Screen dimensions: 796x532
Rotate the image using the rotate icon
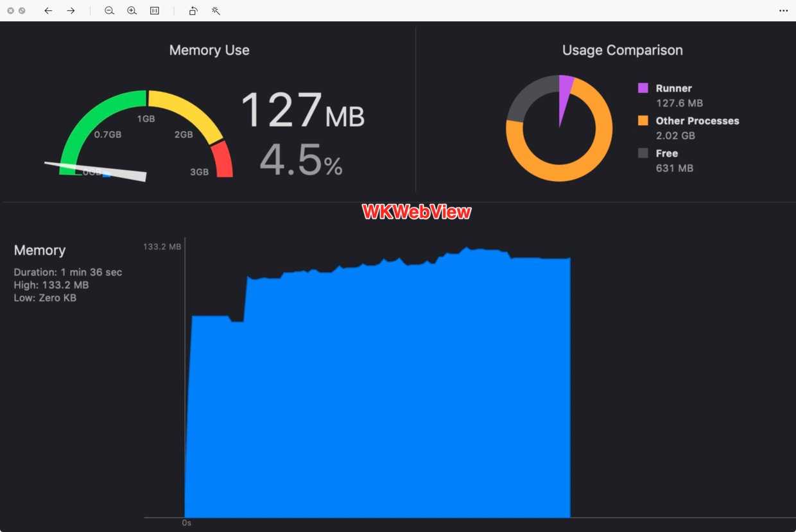point(193,11)
